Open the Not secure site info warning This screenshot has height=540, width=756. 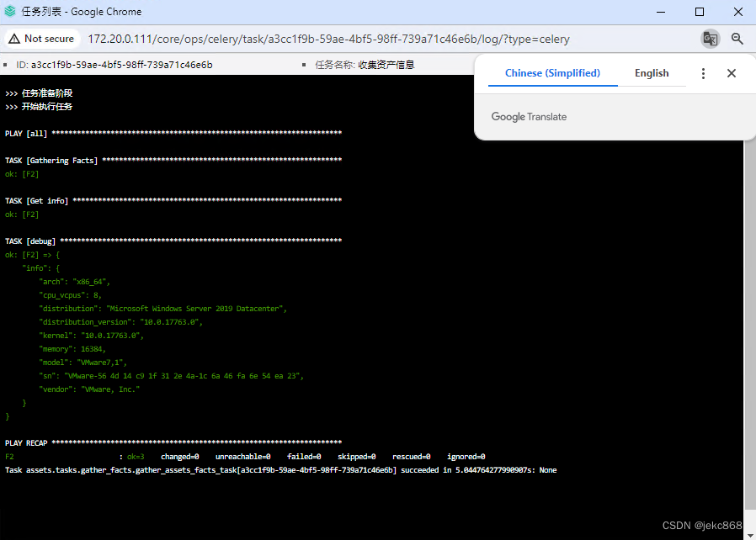pos(41,39)
